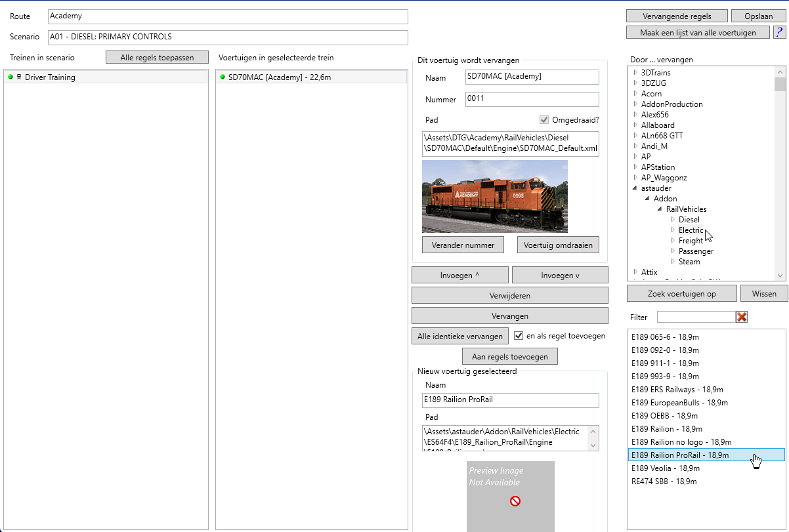Select Allaboard in the provider tree

pos(658,125)
